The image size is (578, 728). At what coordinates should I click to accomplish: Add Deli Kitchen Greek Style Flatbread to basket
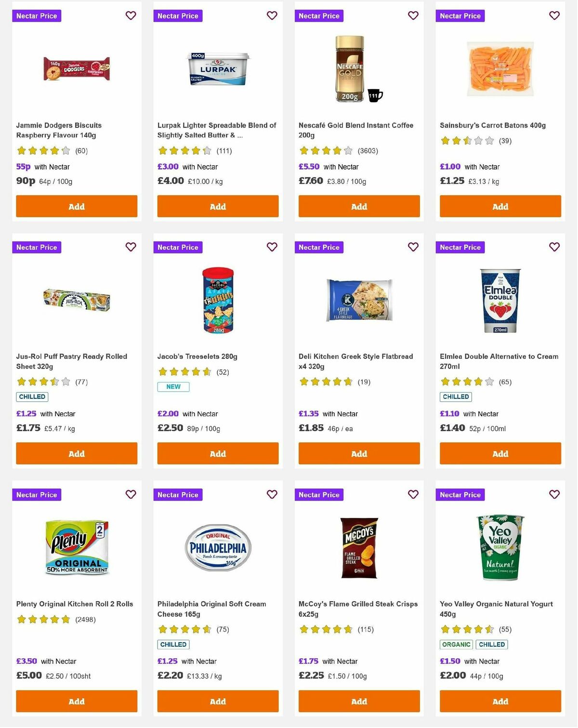[358, 453]
